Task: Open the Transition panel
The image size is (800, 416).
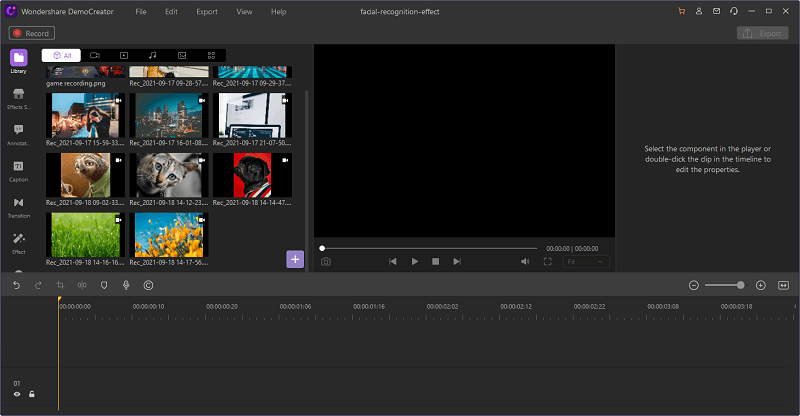Action: coord(18,207)
